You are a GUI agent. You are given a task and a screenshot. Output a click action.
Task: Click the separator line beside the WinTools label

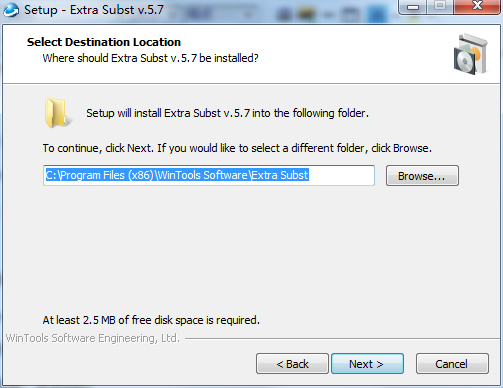click(342, 339)
